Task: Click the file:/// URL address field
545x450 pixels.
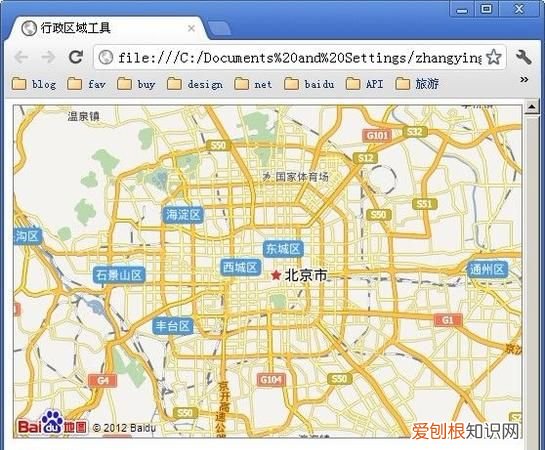Action: [300, 58]
